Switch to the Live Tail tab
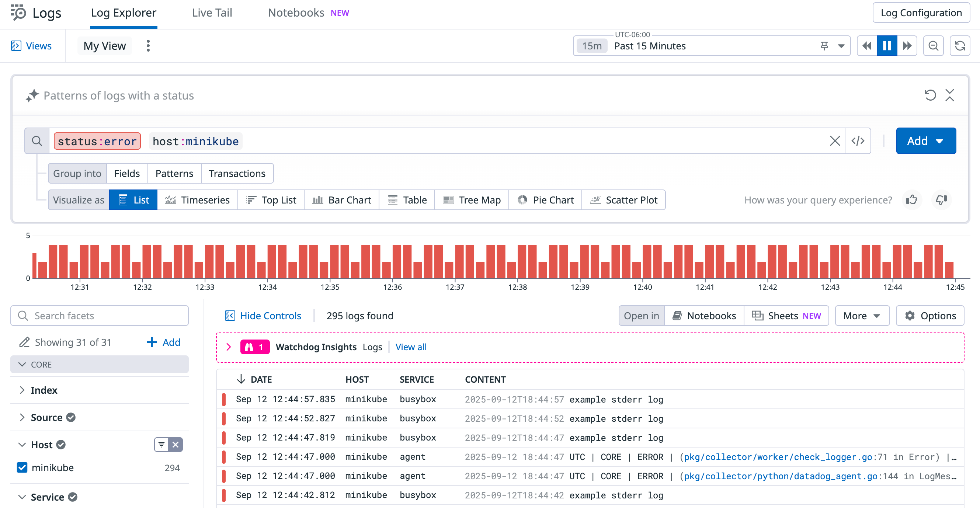The width and height of the screenshot is (980, 508). click(212, 13)
